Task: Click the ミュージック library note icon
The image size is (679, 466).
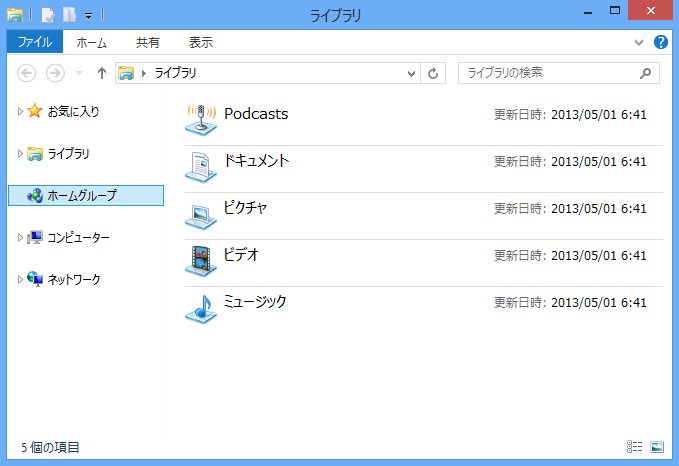Action: point(201,308)
